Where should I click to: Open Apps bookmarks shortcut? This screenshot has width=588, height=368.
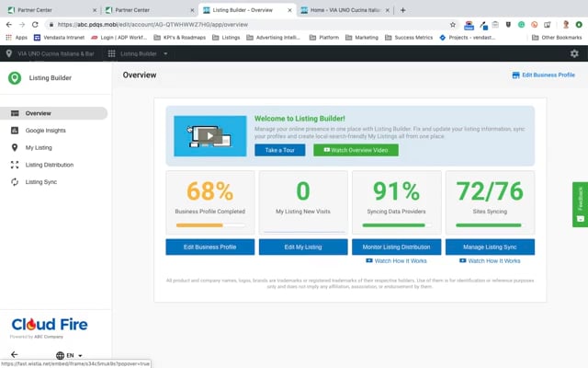pos(17,38)
